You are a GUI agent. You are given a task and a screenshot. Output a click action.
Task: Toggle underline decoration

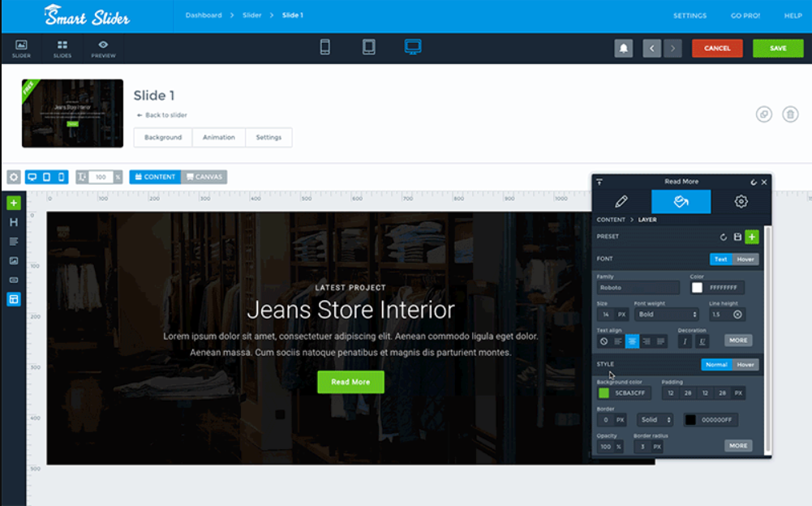(x=702, y=341)
